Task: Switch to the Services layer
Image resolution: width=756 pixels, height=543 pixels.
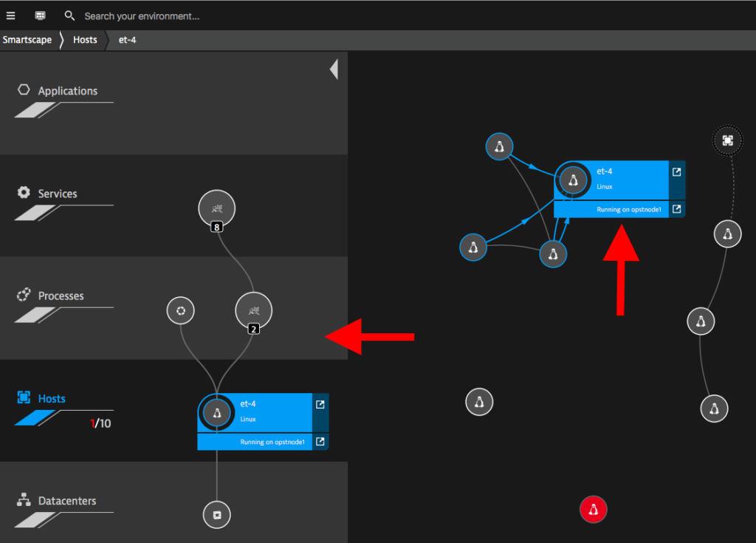Action: 58,194
